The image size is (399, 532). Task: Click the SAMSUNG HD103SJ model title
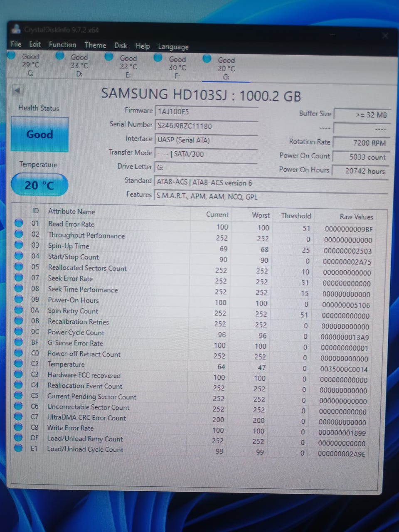tap(201, 95)
